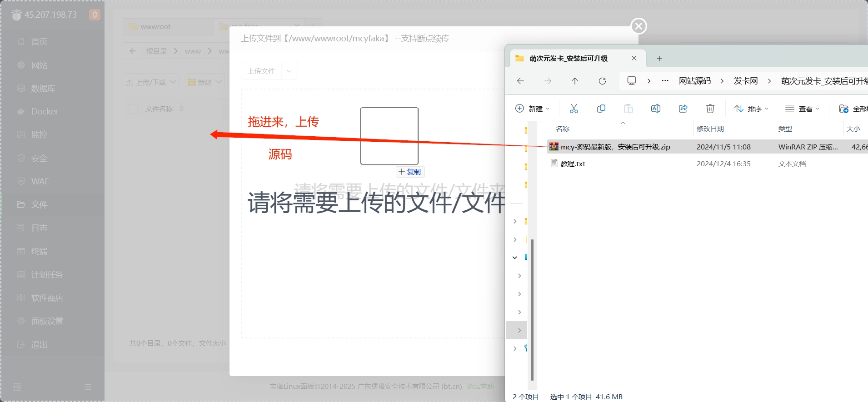Open 日志 in the sidebar
Image resolution: width=868 pixels, height=402 pixels.
pyautogui.click(x=39, y=228)
